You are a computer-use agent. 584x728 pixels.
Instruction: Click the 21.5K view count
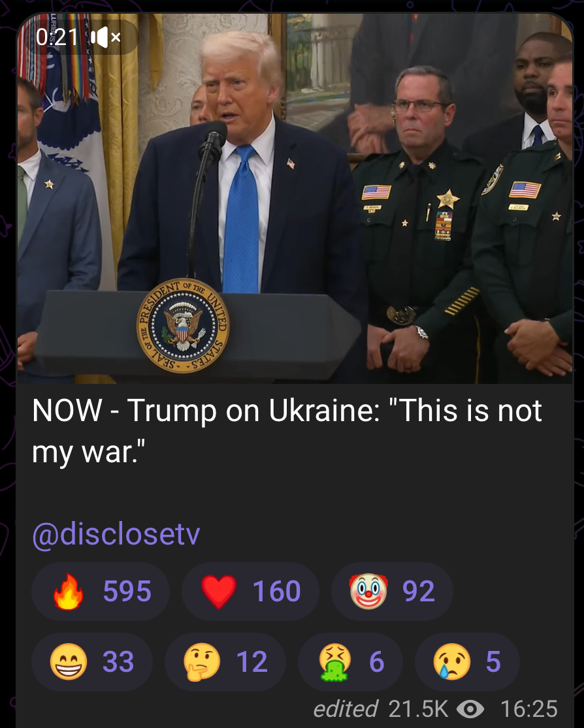[417, 709]
